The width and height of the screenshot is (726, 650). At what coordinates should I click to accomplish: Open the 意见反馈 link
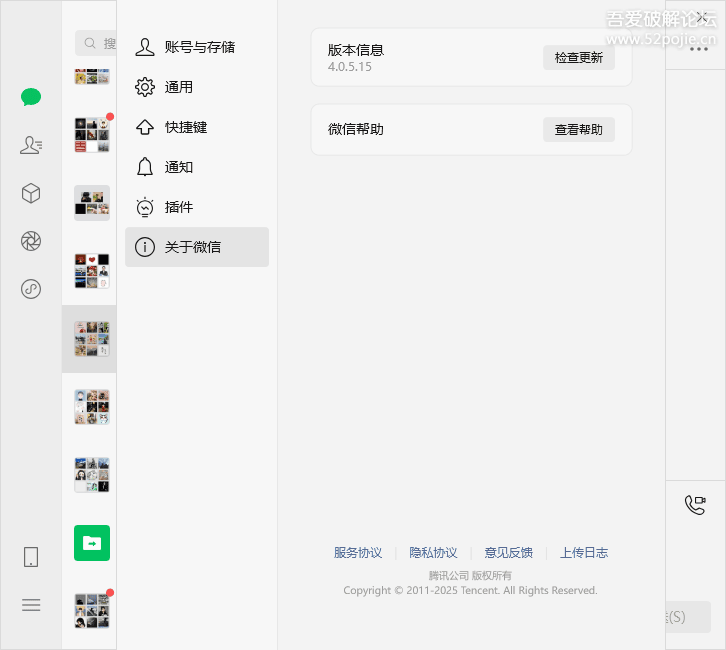point(508,553)
